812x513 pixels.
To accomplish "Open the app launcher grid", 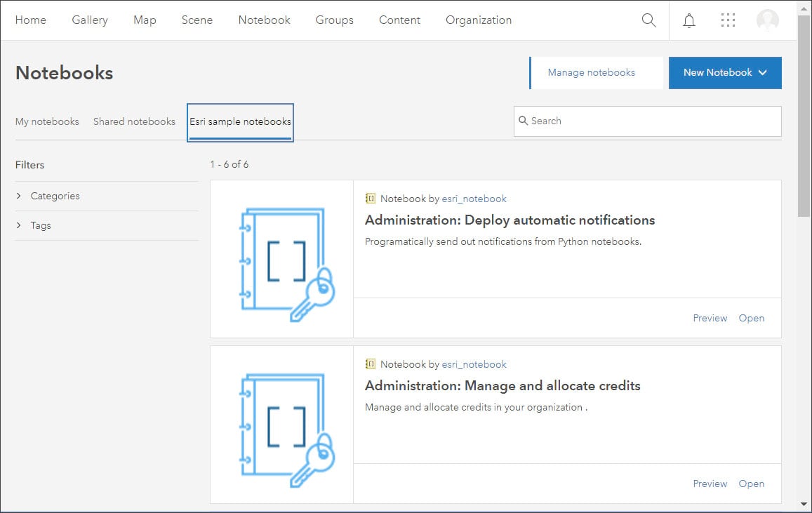I will click(728, 20).
